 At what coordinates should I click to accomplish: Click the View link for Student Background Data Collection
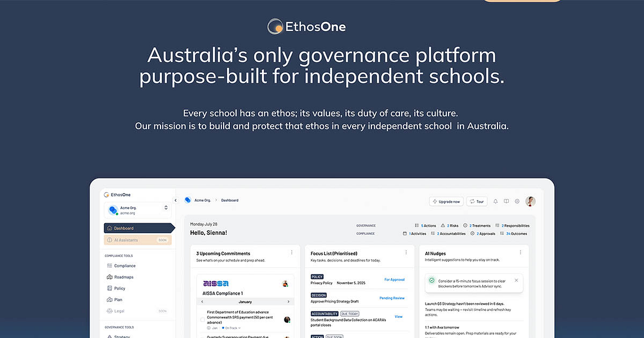click(398, 317)
